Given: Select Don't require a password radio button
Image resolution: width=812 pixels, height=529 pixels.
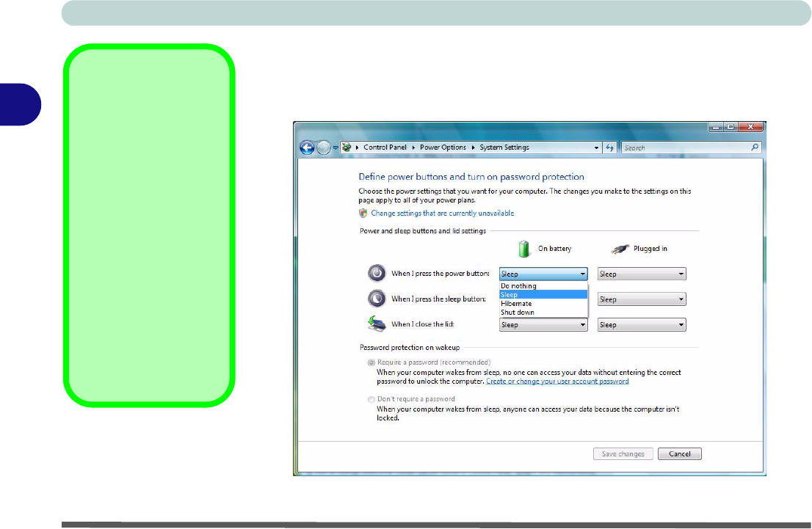Looking at the screenshot, I should 371,400.
